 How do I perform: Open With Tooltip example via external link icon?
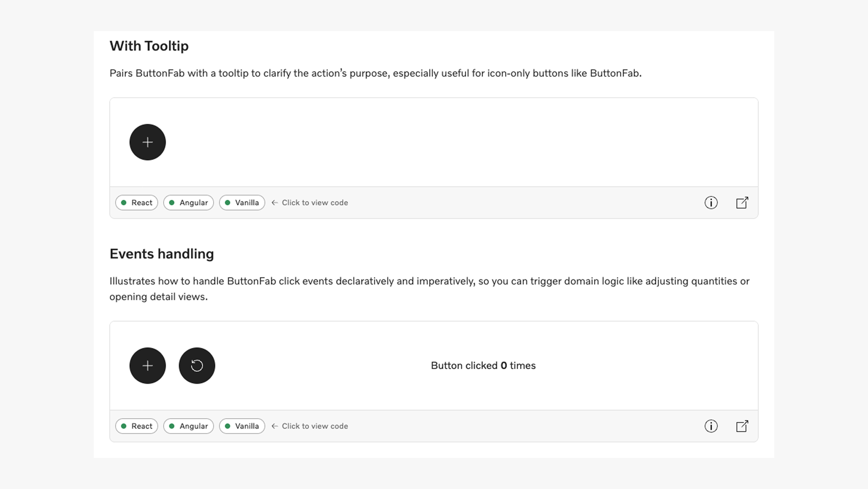click(x=742, y=202)
